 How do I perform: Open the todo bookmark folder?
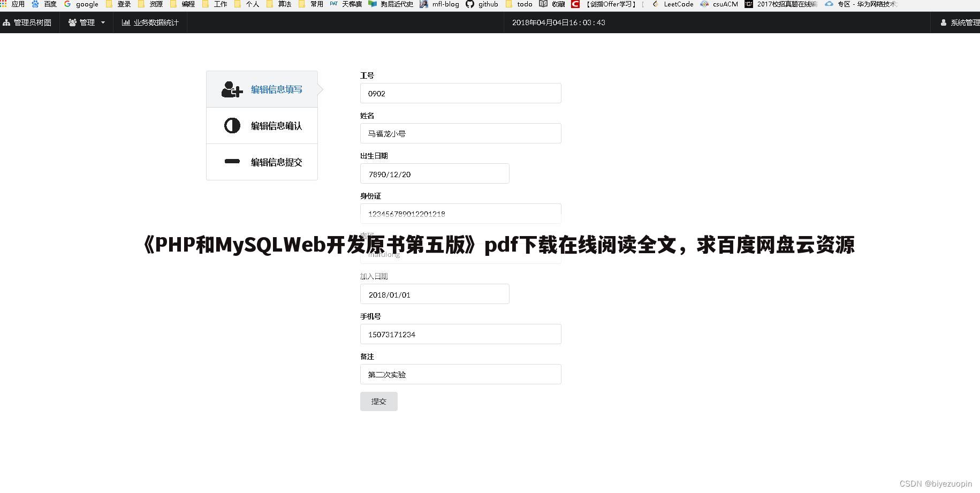click(519, 4)
